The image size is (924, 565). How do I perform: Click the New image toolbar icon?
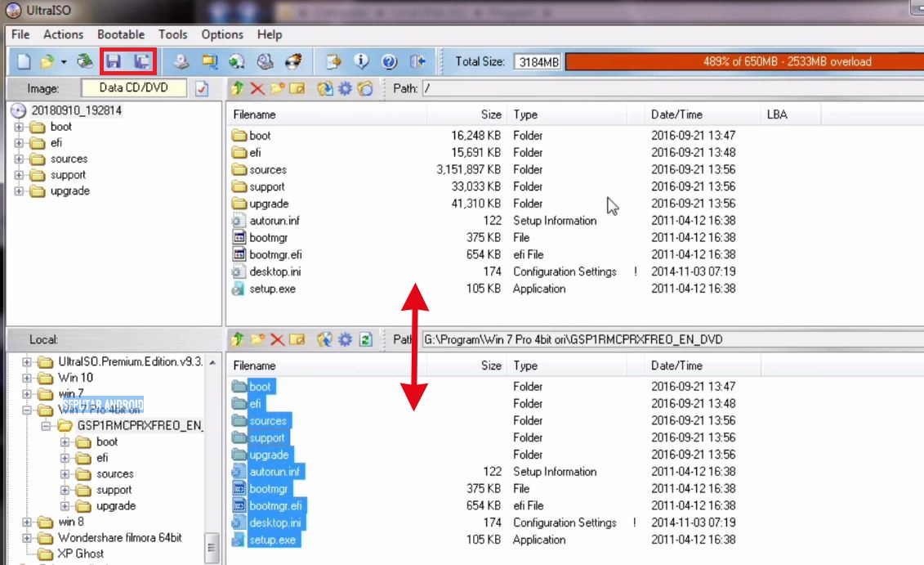24,61
